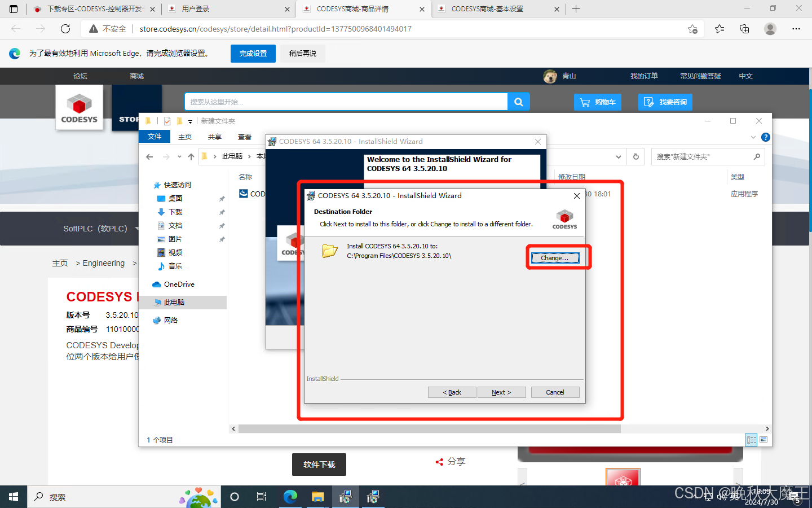Click browser back arrow

click(16, 29)
